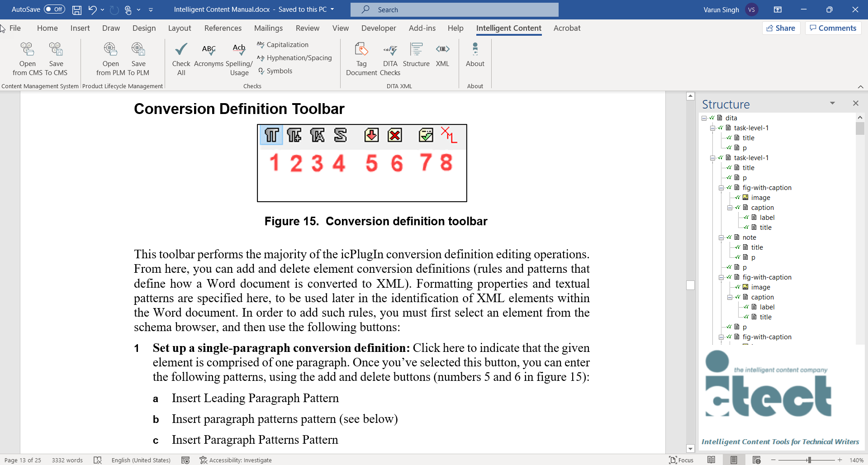Image resolution: width=868 pixels, height=465 pixels.
Task: Switch to Read Mode view
Action: [x=711, y=460]
